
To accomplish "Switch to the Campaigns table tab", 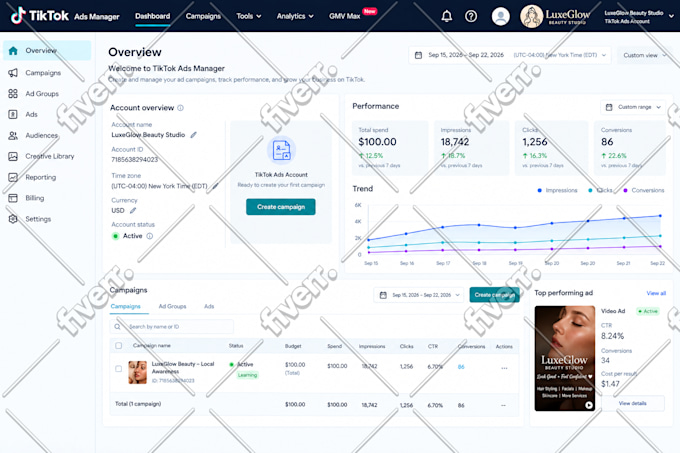I will [x=125, y=306].
